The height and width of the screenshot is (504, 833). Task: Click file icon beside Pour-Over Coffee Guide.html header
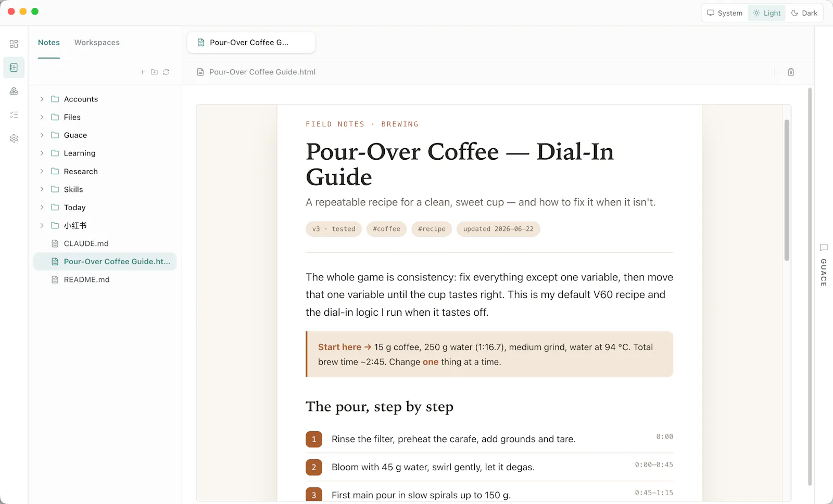coord(200,72)
